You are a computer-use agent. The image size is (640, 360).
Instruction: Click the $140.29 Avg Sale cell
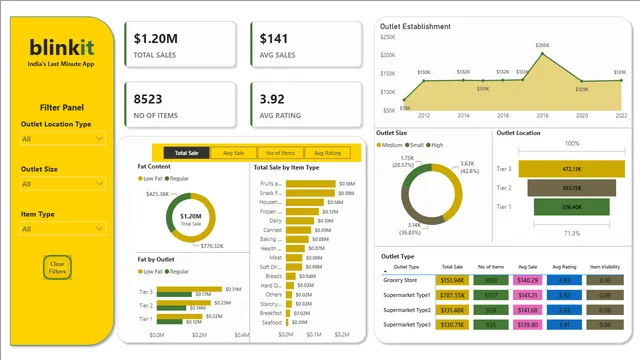527,280
